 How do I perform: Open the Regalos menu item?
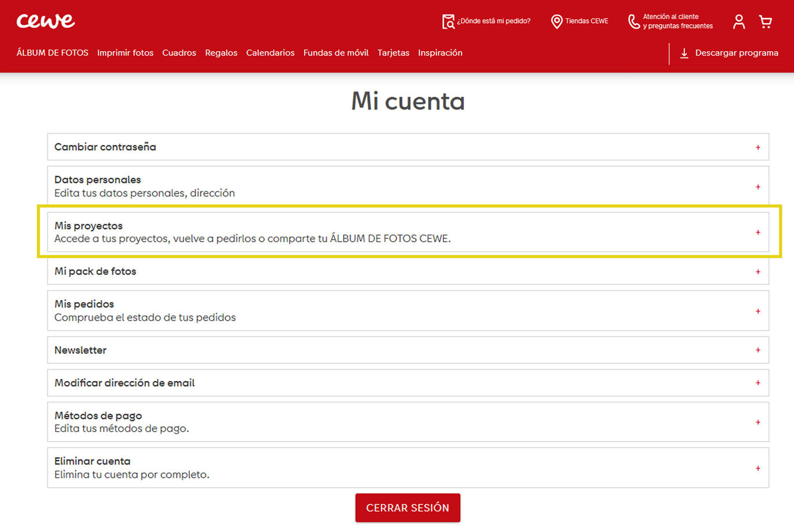click(221, 52)
